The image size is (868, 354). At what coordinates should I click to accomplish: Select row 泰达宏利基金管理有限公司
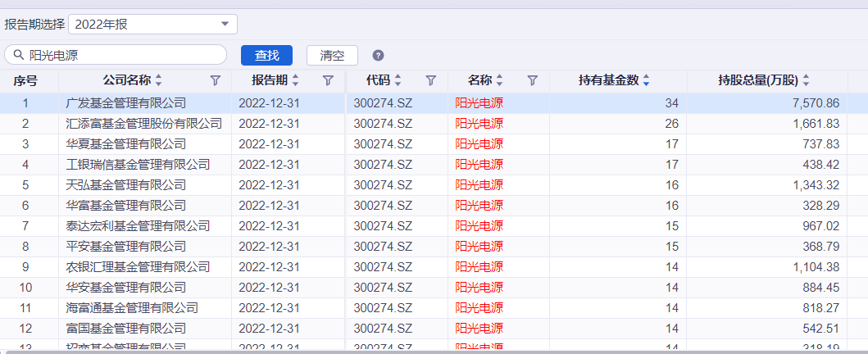pyautogui.click(x=434, y=225)
